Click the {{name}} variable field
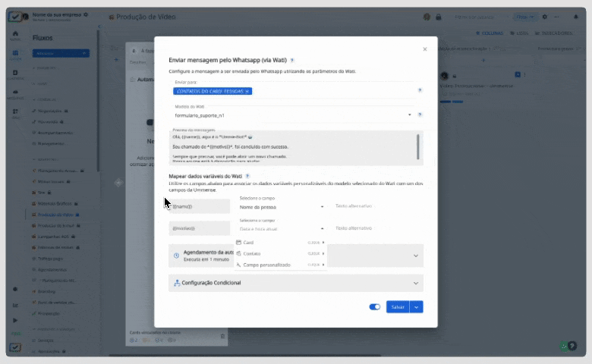Image resolution: width=592 pixels, height=364 pixels. 200,206
